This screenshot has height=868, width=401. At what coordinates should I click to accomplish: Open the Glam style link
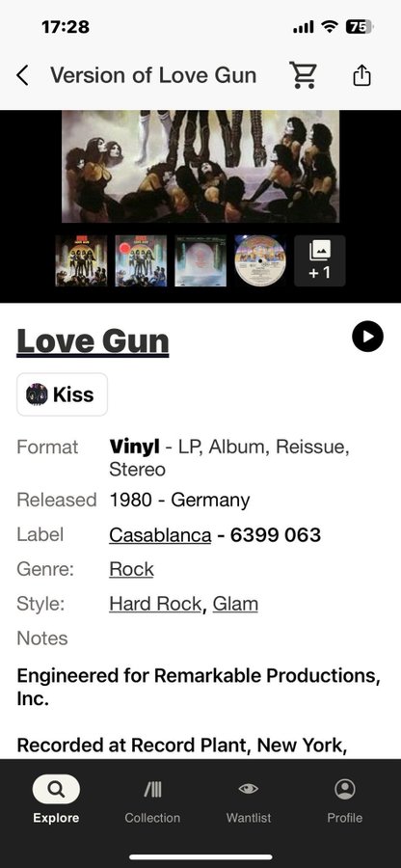pyautogui.click(x=235, y=604)
